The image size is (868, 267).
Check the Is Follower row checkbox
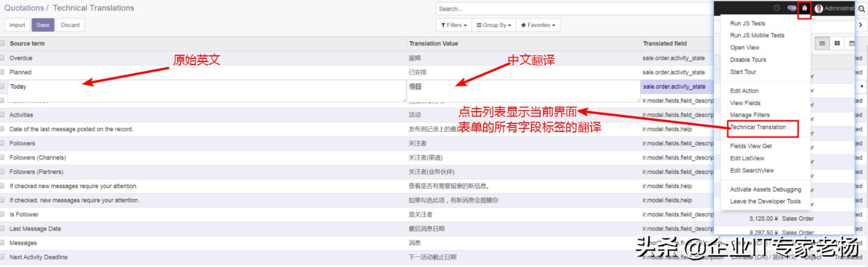[x=2, y=214]
